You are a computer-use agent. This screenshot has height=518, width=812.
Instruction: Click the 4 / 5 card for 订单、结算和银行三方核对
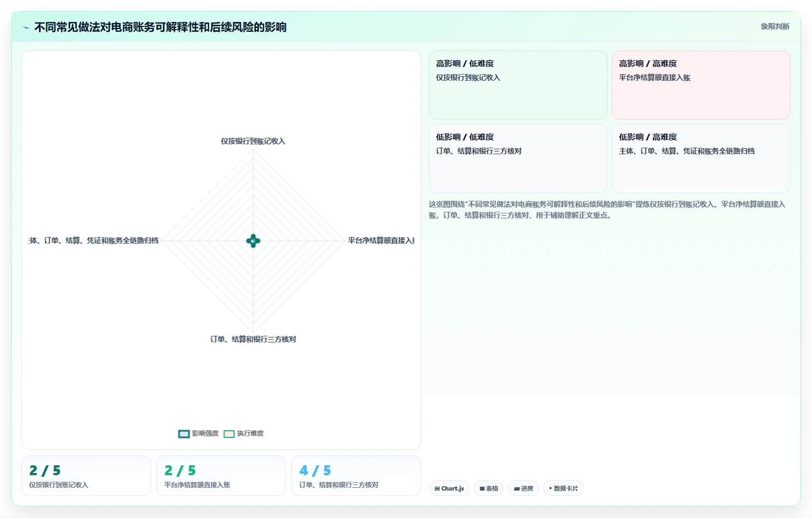(356, 476)
